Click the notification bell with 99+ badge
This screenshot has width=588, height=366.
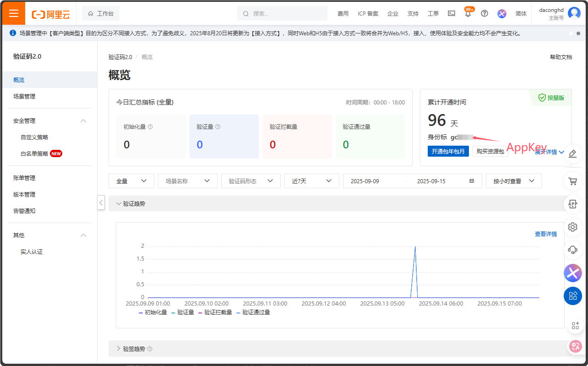(x=468, y=13)
